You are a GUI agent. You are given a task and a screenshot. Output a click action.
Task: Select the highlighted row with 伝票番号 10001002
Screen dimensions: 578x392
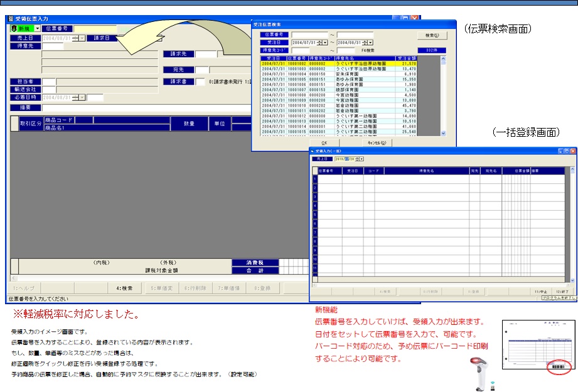(339, 64)
